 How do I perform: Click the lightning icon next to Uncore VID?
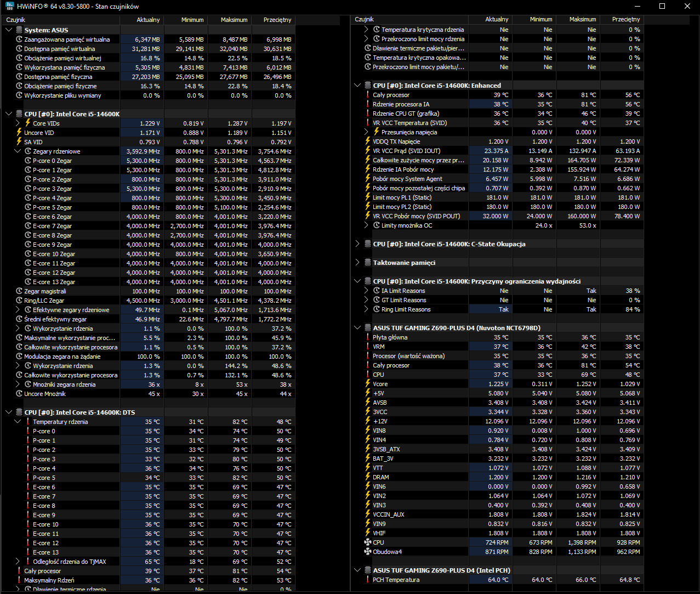[x=19, y=133]
